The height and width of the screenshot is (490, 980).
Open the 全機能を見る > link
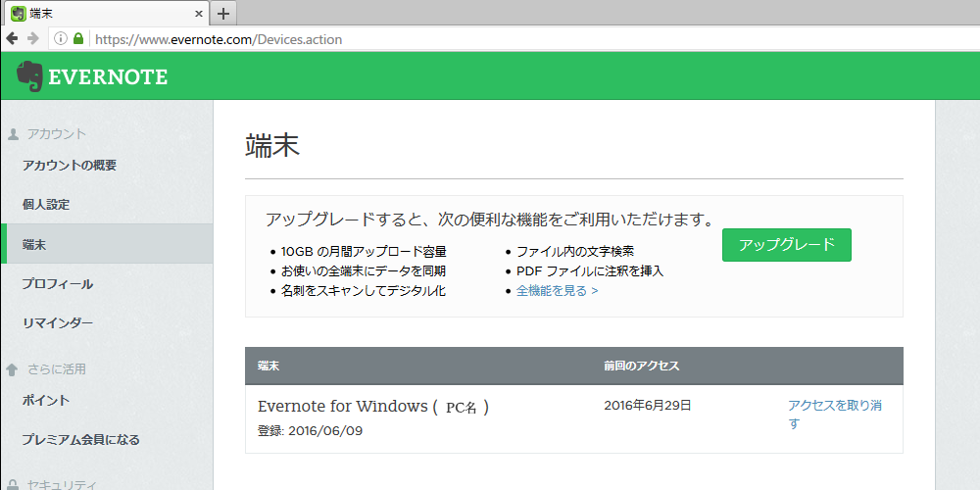(557, 291)
